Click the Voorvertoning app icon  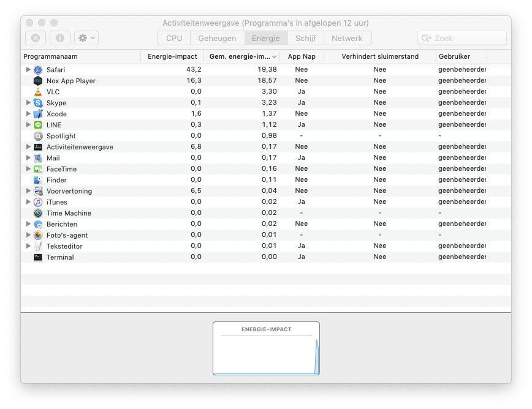38,191
